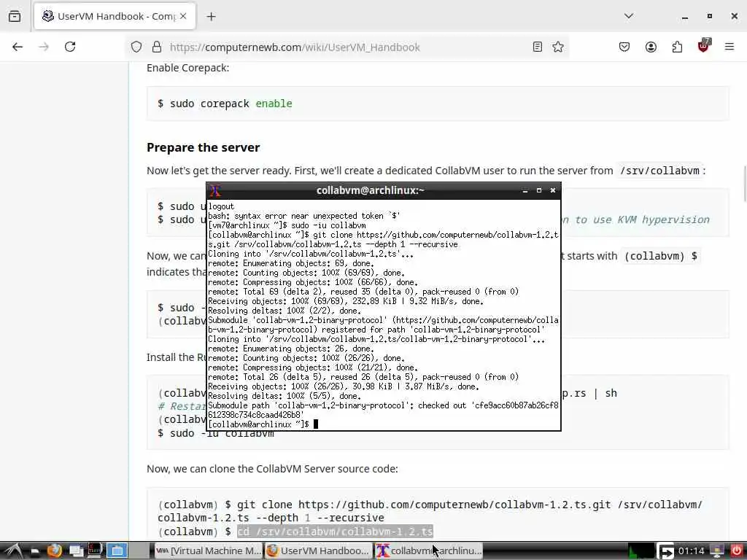Select the UserVM Handbook browser tab
The image size is (747, 560).
click(x=115, y=16)
